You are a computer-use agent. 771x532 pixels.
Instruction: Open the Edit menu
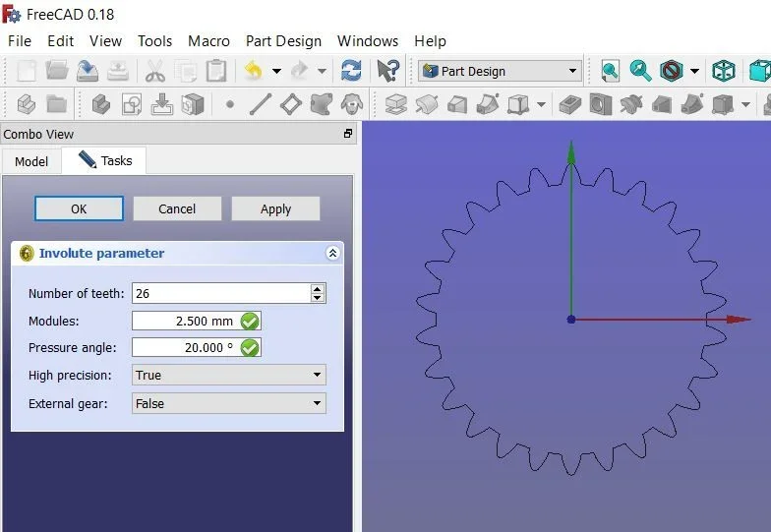click(61, 41)
